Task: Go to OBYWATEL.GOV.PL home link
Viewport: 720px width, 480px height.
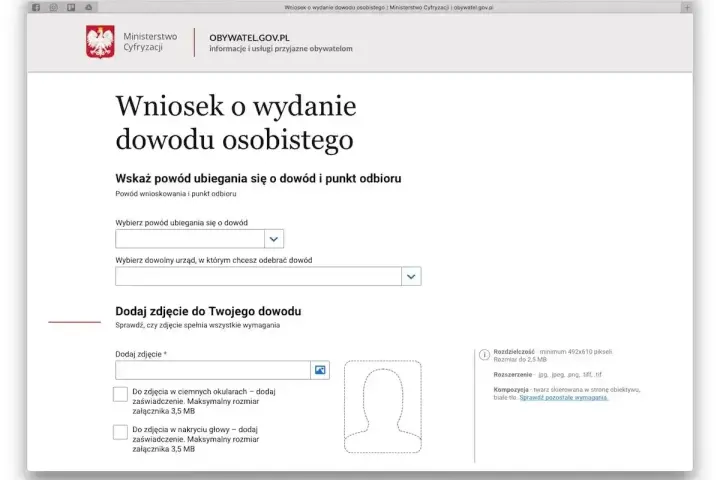Action: click(249, 38)
